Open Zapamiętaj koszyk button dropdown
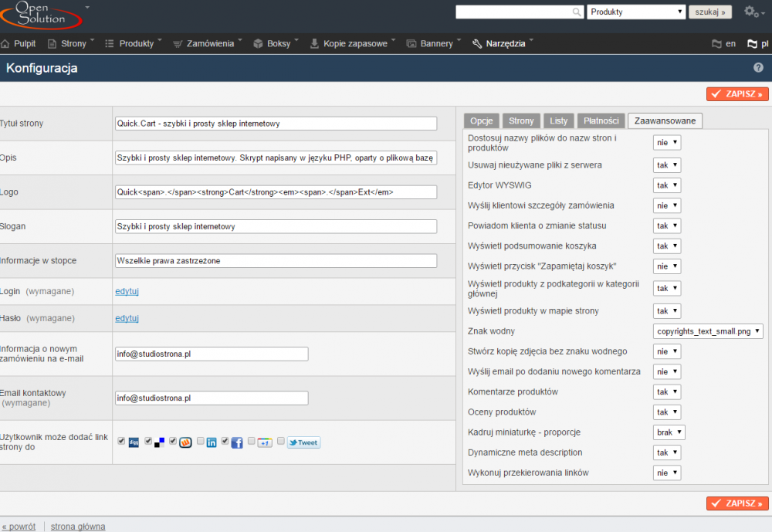772x532 pixels. tap(667, 266)
